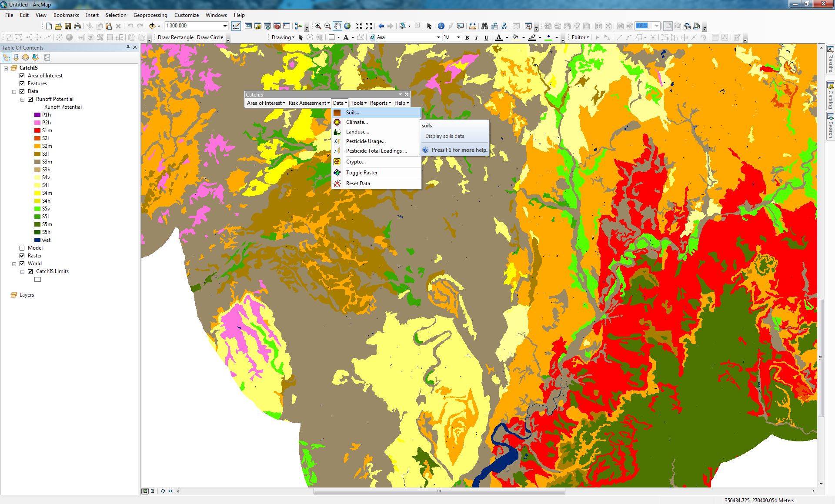
Task: Click the Zoom In magnifier tool
Action: (318, 26)
